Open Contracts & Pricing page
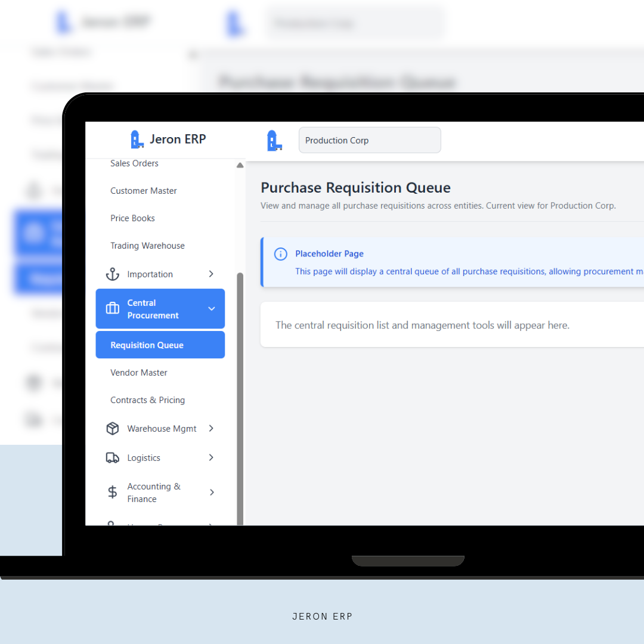The width and height of the screenshot is (644, 644). pyautogui.click(x=147, y=400)
